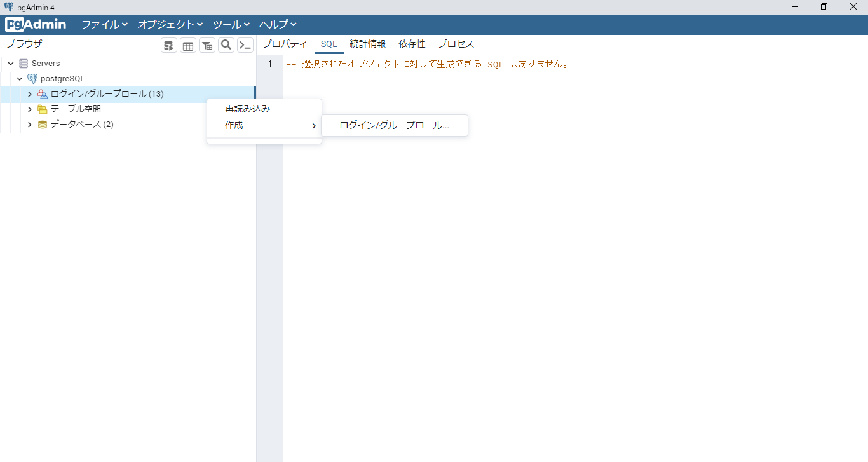This screenshot has width=868, height=462.
Task: Collapse the postgreSQL server node
Action: point(20,79)
